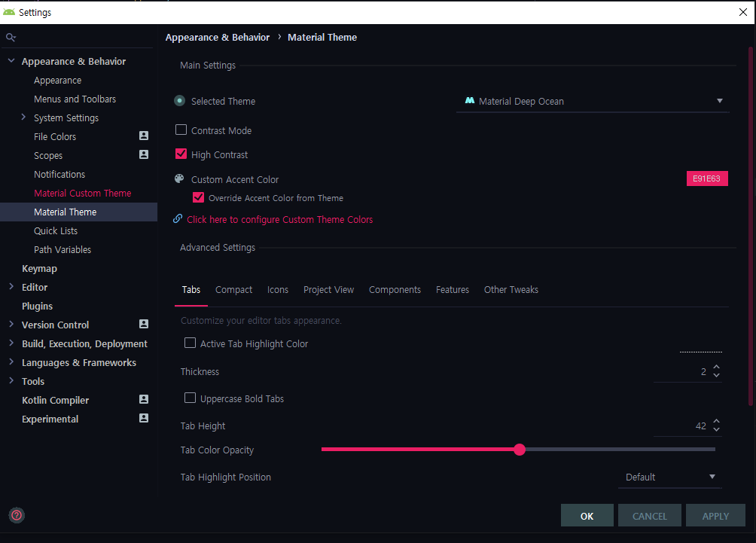Decrease the Thickness value with down arrow
This screenshot has width=756, height=543.
pyautogui.click(x=716, y=375)
